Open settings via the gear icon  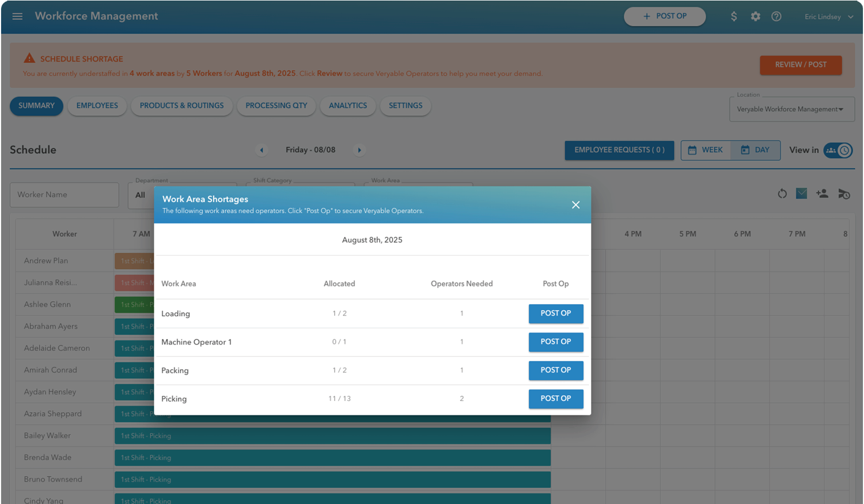pos(755,16)
